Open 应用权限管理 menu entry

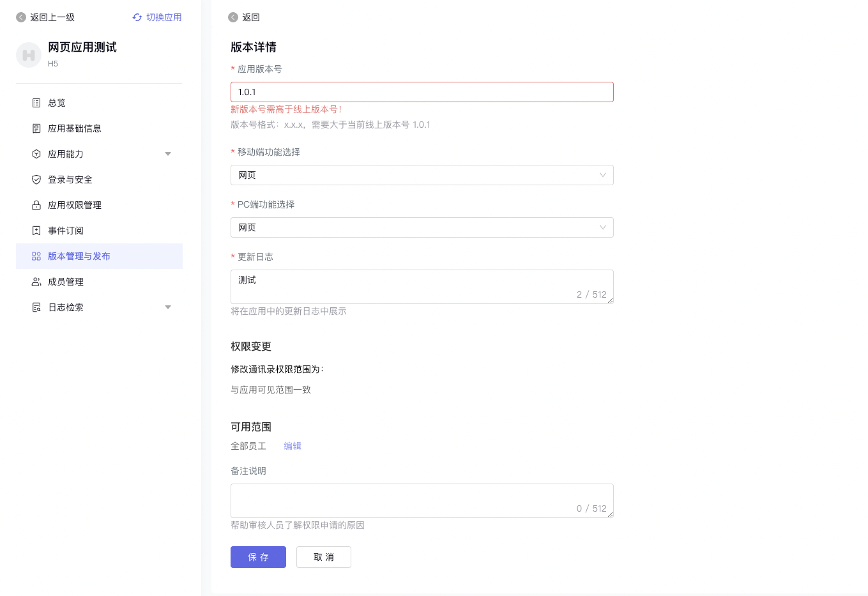click(99, 205)
